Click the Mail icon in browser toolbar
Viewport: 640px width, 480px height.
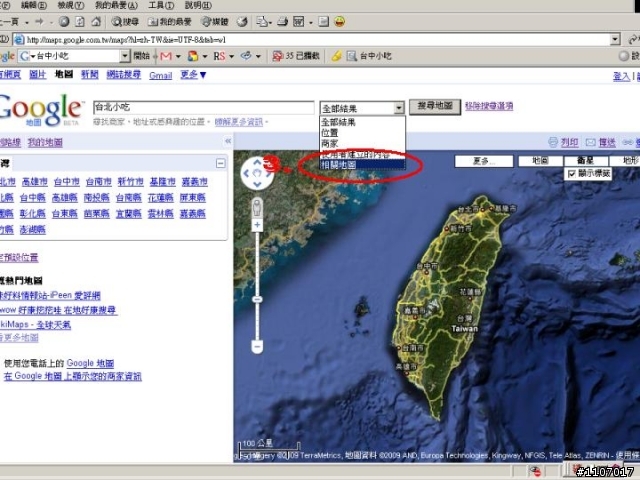point(262,22)
